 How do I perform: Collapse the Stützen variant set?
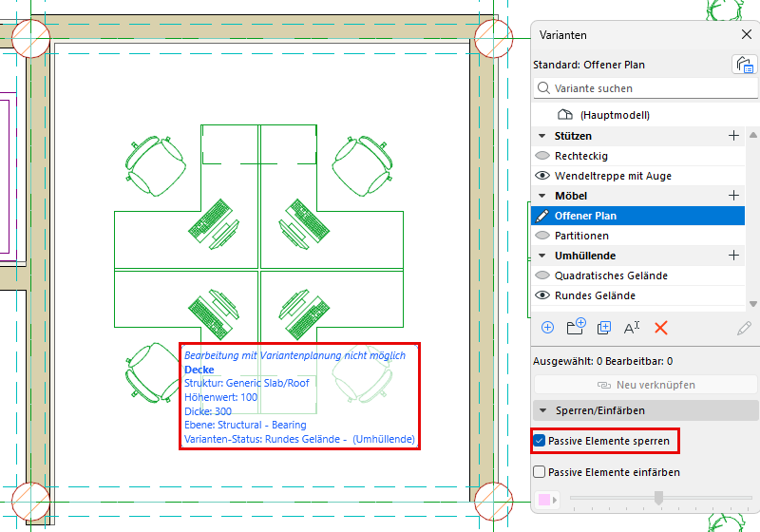point(542,136)
